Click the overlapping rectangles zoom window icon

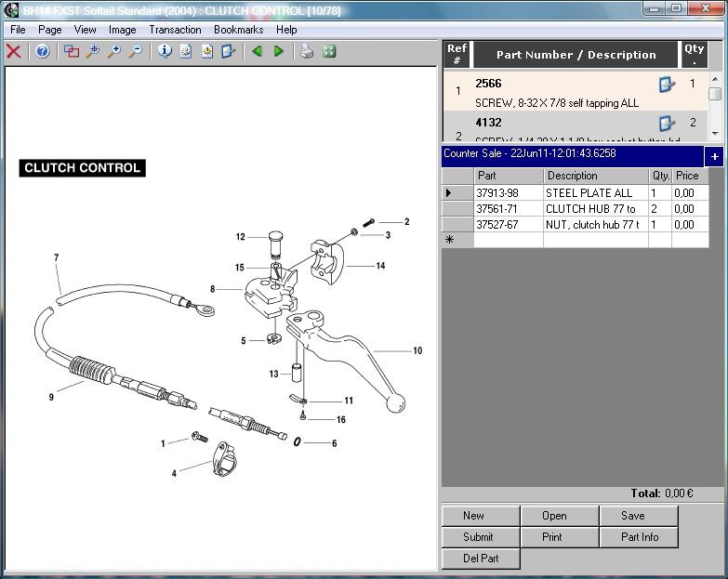tap(71, 51)
